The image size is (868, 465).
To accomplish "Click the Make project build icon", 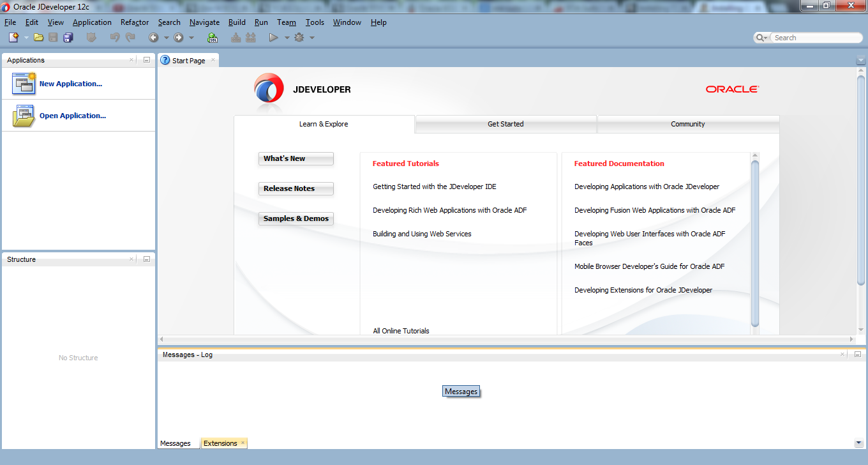I will pos(236,38).
